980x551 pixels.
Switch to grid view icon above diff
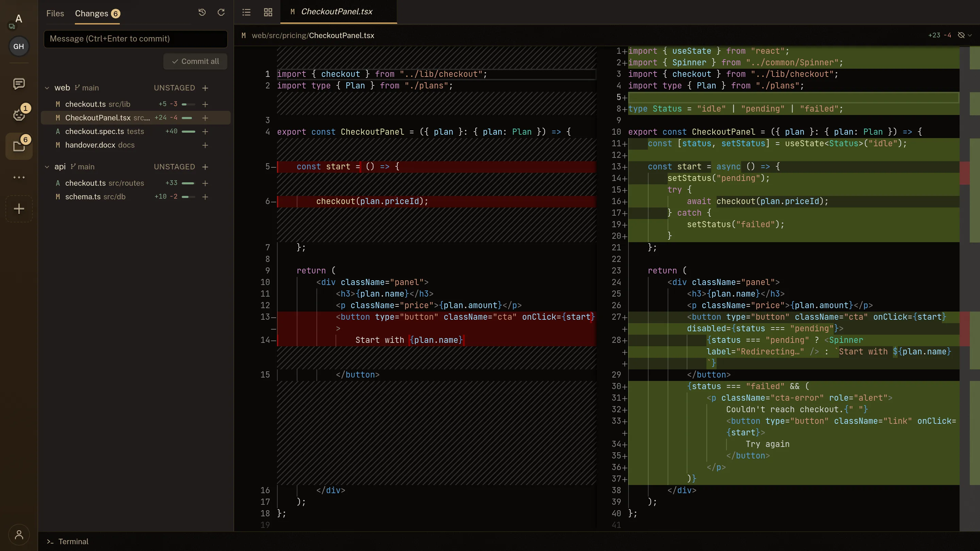pyautogui.click(x=268, y=12)
